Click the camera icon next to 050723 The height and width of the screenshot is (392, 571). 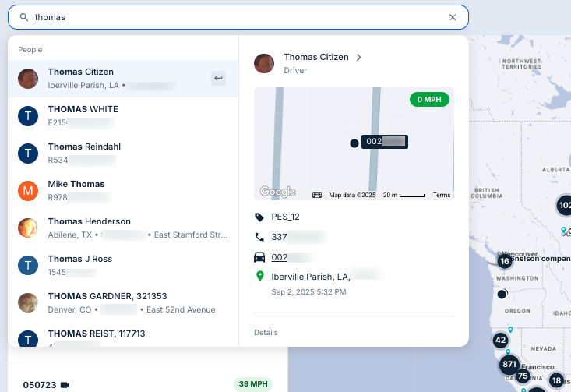click(x=65, y=385)
